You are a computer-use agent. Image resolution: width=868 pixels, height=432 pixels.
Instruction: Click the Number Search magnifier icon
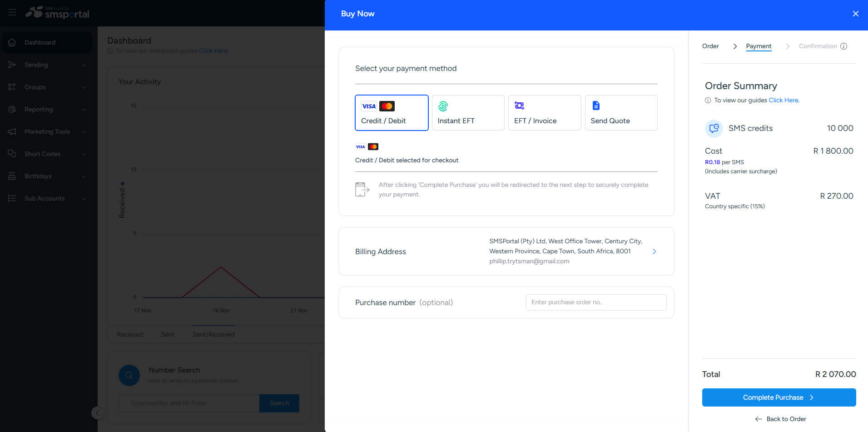click(x=129, y=375)
